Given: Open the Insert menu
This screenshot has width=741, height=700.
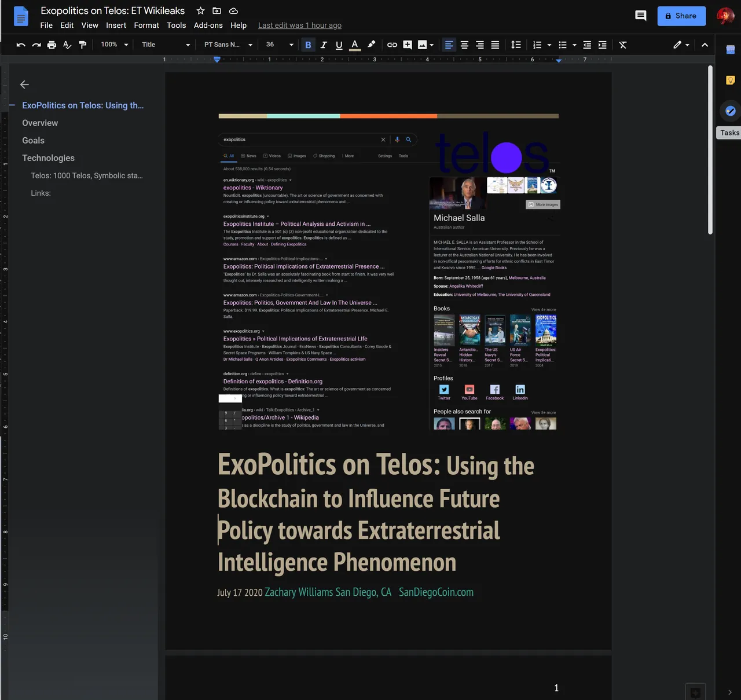Looking at the screenshot, I should [116, 25].
